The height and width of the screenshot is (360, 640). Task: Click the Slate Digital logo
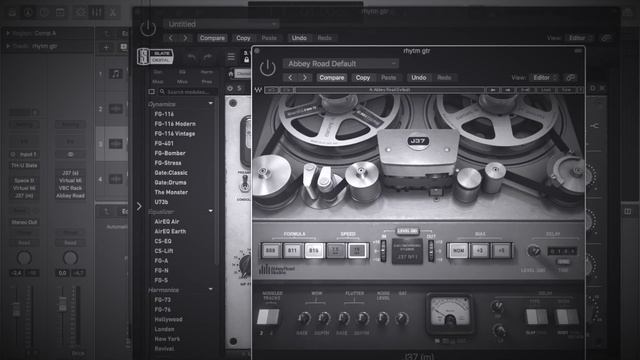[x=155, y=57]
